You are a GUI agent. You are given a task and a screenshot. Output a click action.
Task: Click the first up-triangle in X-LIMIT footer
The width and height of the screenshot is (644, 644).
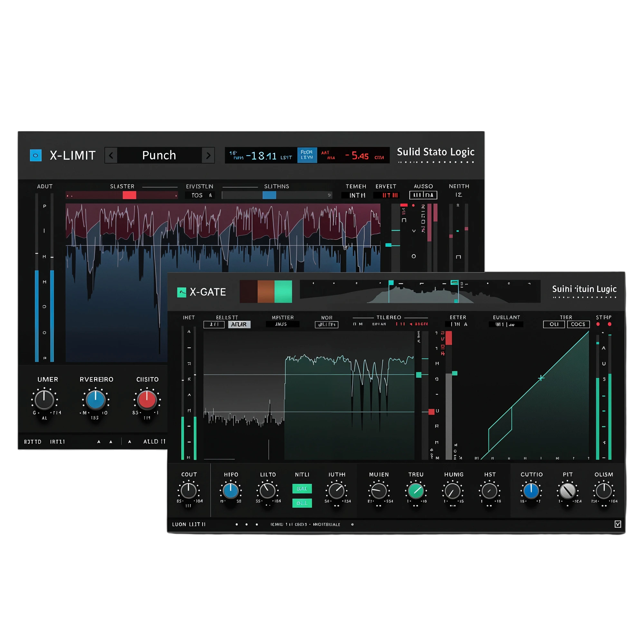(x=99, y=442)
